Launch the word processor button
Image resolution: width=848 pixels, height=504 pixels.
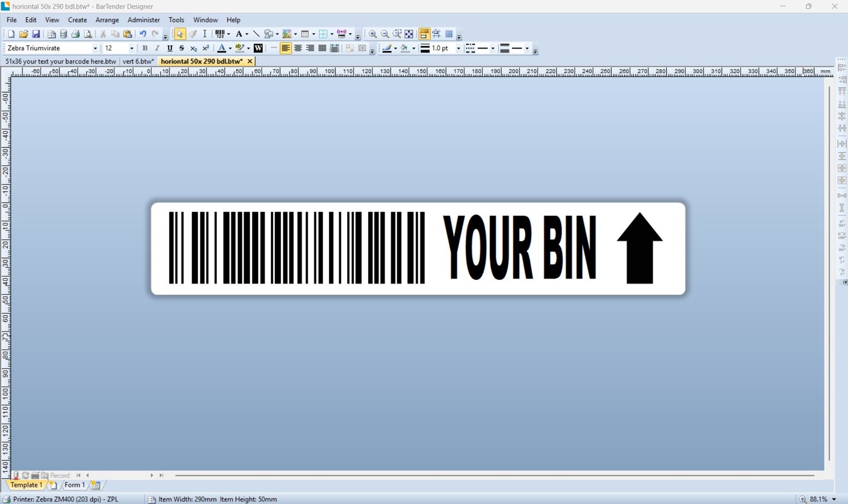point(258,48)
